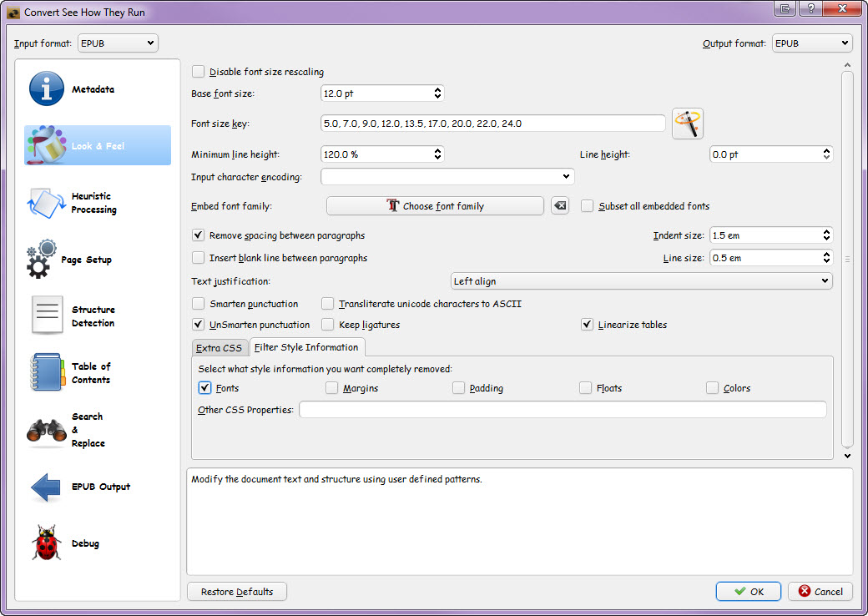Image resolution: width=868 pixels, height=616 pixels.
Task: Check the Padding style filter
Action: click(458, 388)
